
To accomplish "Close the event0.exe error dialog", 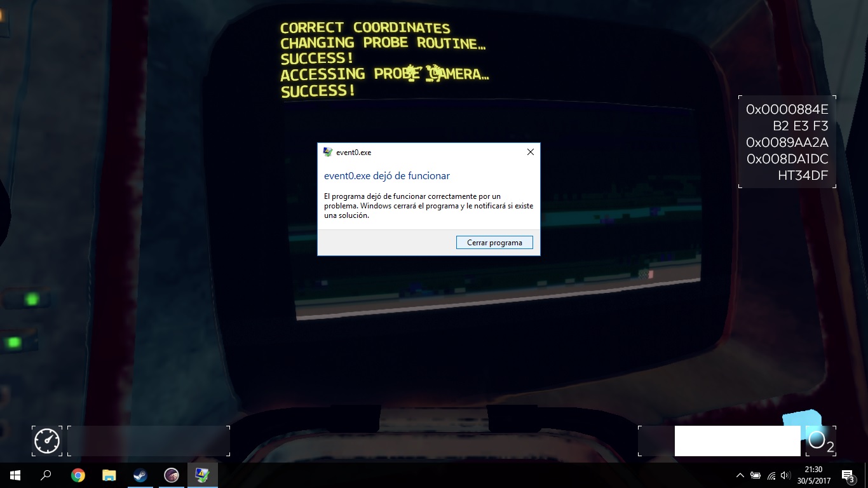I will click(530, 152).
